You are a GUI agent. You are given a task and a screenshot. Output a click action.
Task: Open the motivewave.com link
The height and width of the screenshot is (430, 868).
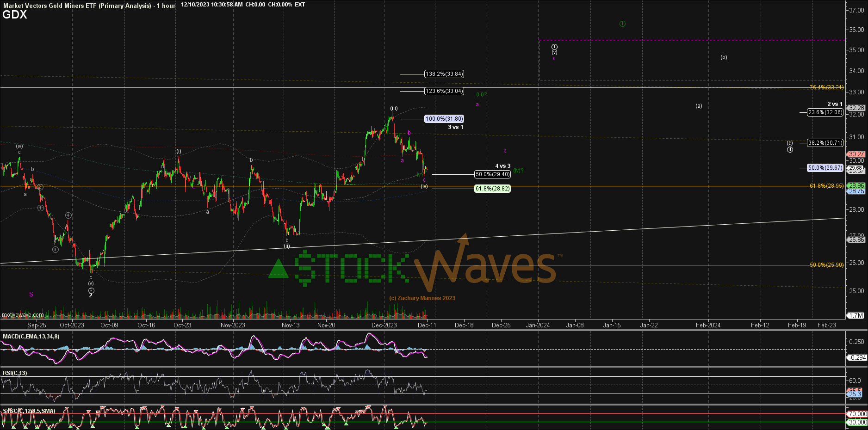pyautogui.click(x=23, y=315)
